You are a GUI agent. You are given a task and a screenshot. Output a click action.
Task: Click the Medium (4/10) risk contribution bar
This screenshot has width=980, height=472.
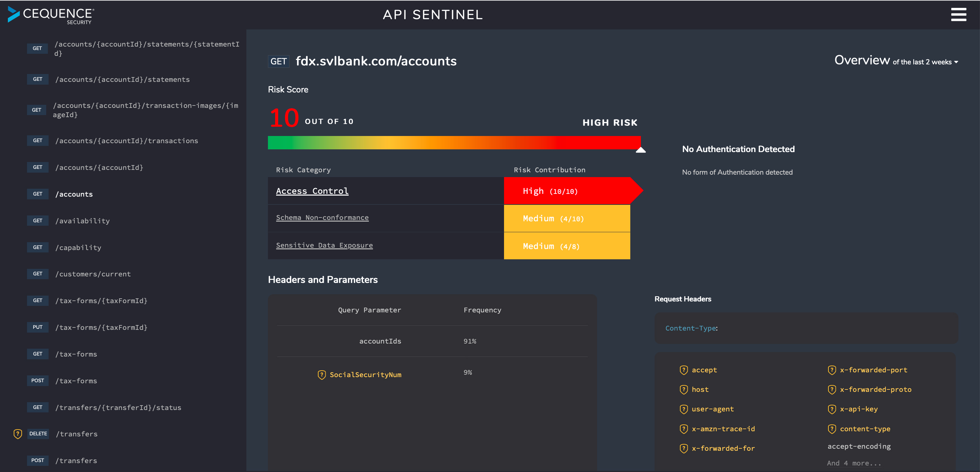coord(567,218)
